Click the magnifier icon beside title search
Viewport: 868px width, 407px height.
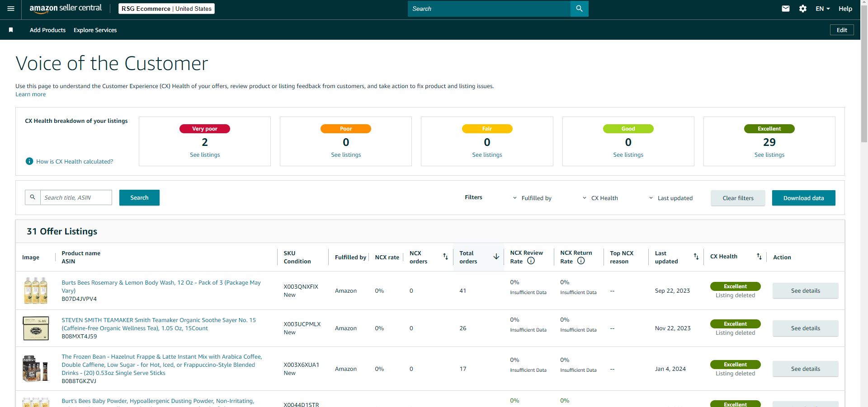[x=33, y=197]
